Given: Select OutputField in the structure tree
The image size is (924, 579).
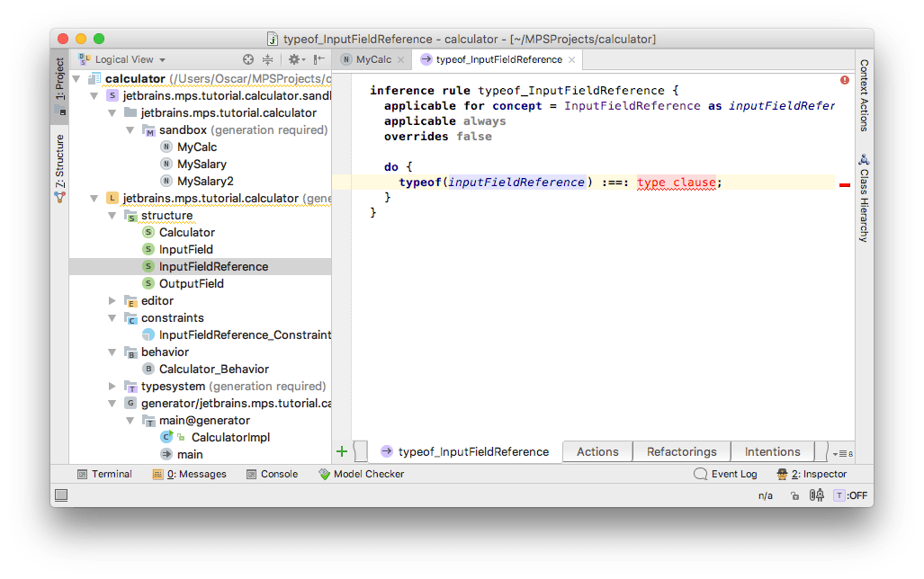Looking at the screenshot, I should tap(191, 283).
